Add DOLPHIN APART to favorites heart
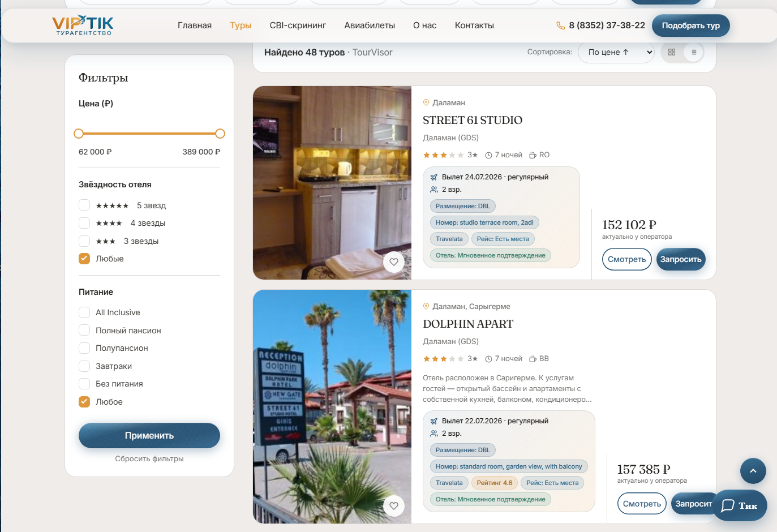This screenshot has height=532, width=777. (x=394, y=505)
